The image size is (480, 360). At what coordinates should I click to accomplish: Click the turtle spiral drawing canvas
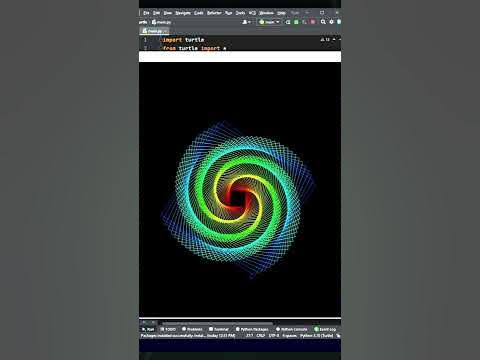pyautogui.click(x=240, y=189)
